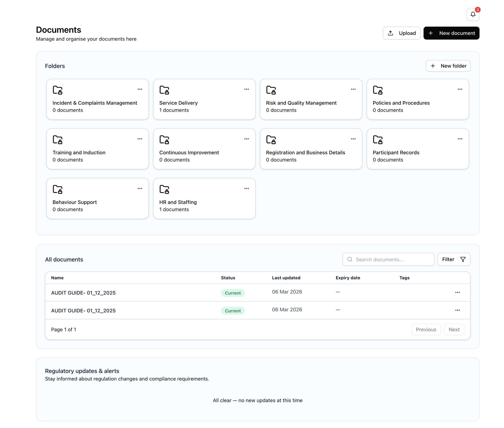Click the search magnifier icon
Viewport: 504px width, 428px height.
(x=349, y=259)
